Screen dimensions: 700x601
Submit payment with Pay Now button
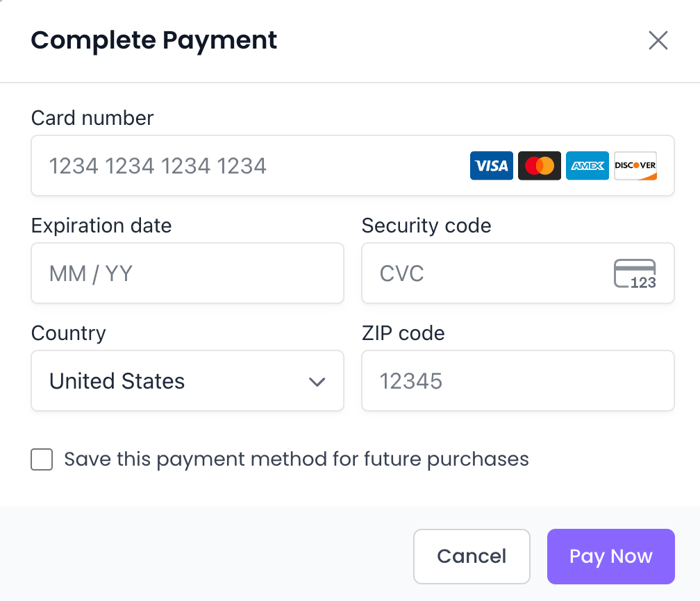611,557
